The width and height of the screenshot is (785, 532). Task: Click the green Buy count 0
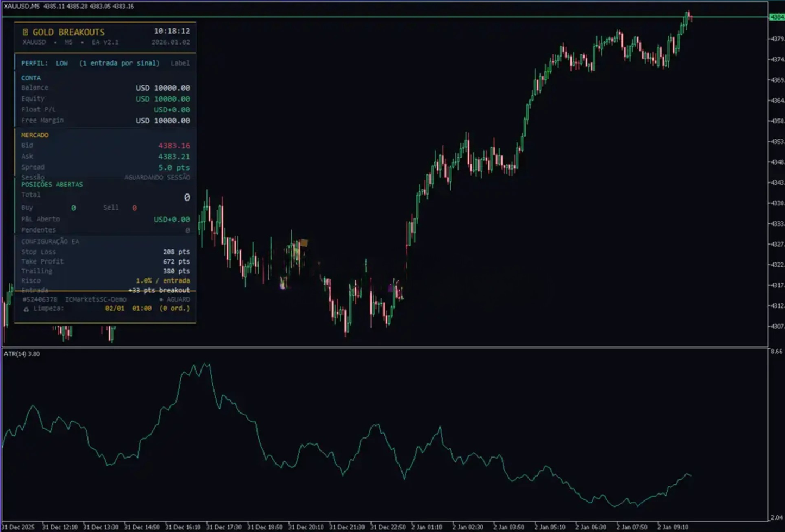pyautogui.click(x=73, y=208)
